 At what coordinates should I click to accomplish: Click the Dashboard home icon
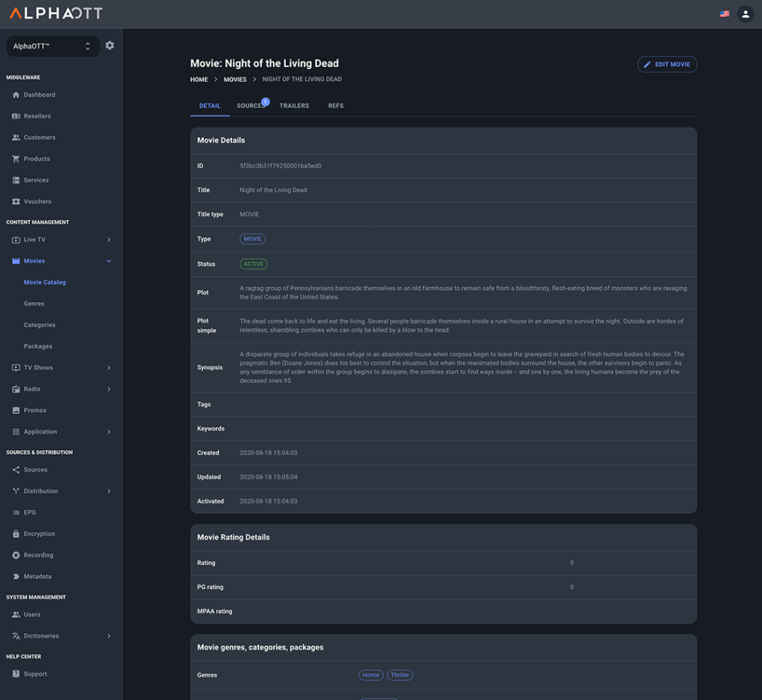point(16,95)
